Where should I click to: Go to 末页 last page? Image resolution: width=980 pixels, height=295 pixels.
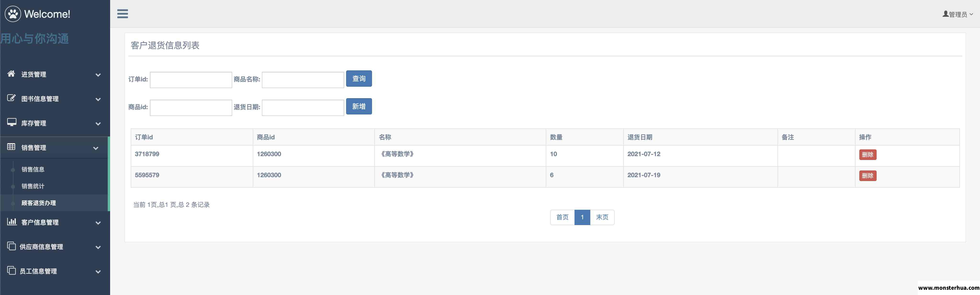602,217
